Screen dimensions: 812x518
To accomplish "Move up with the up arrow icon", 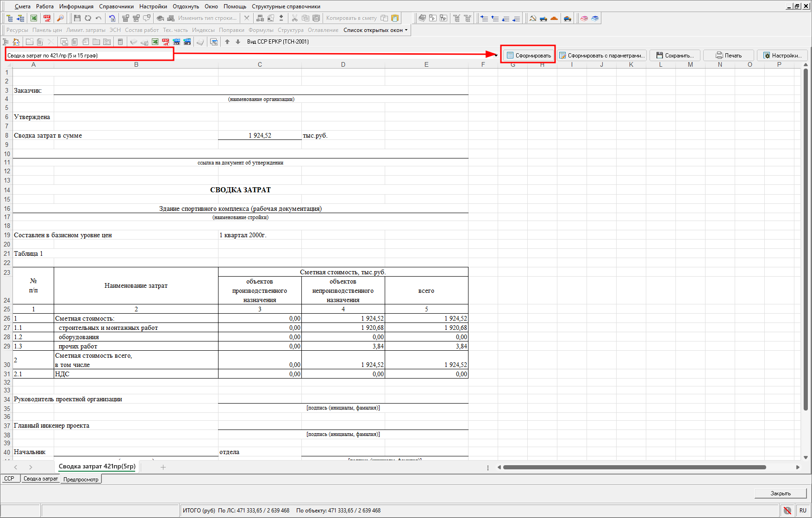I will tap(227, 42).
